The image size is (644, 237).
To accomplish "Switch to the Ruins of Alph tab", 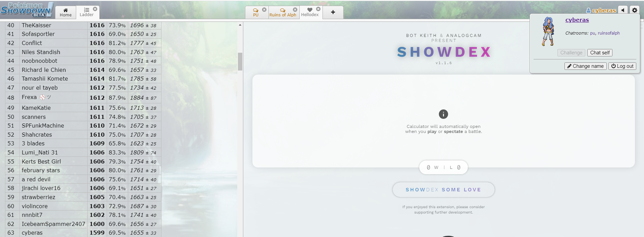I will 283,13.
